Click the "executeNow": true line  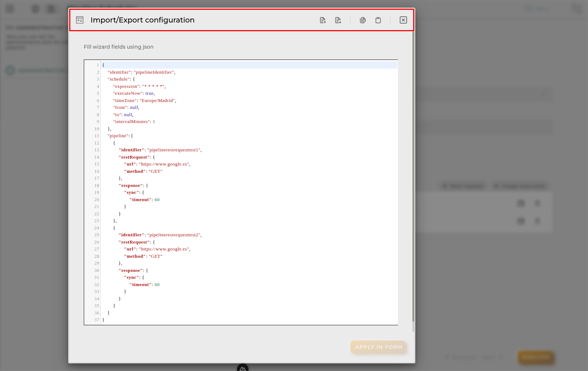tap(134, 93)
